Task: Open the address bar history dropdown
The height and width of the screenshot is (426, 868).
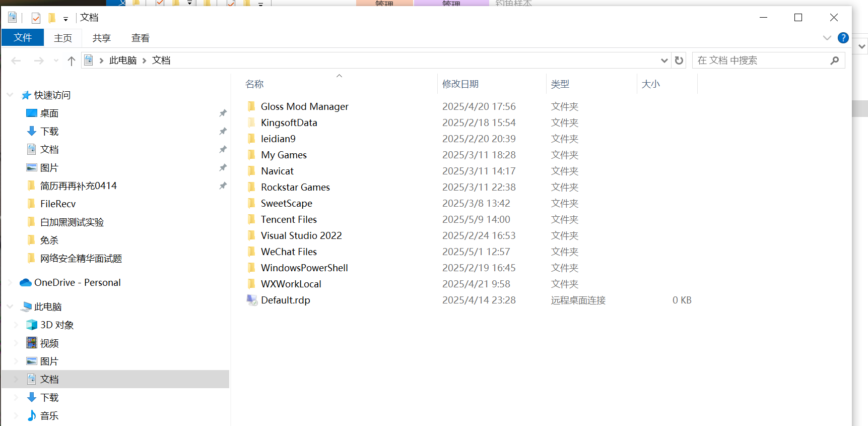Action: pyautogui.click(x=664, y=60)
